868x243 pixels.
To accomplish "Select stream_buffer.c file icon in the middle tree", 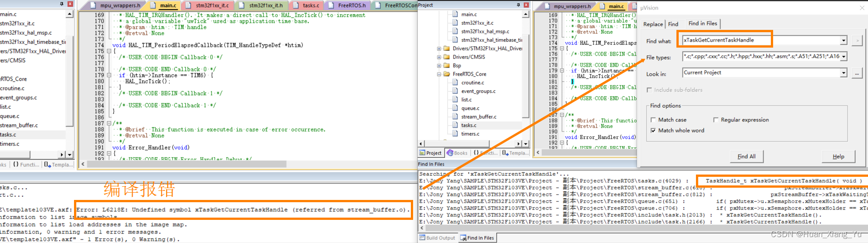I will [x=455, y=117].
